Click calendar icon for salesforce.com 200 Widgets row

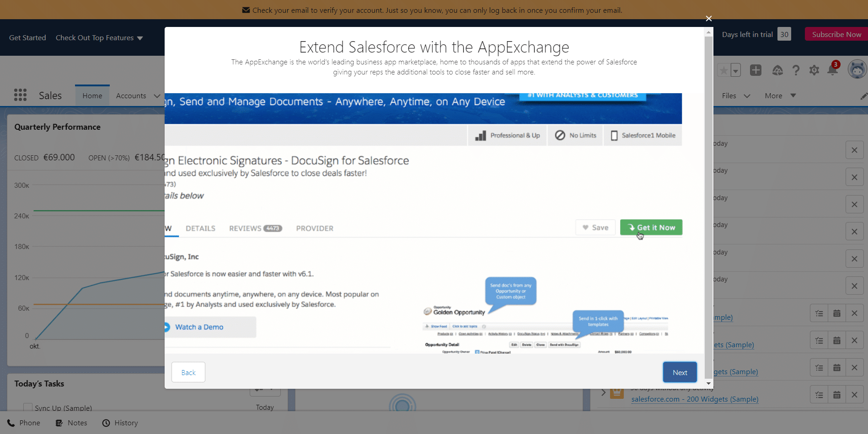837,395
